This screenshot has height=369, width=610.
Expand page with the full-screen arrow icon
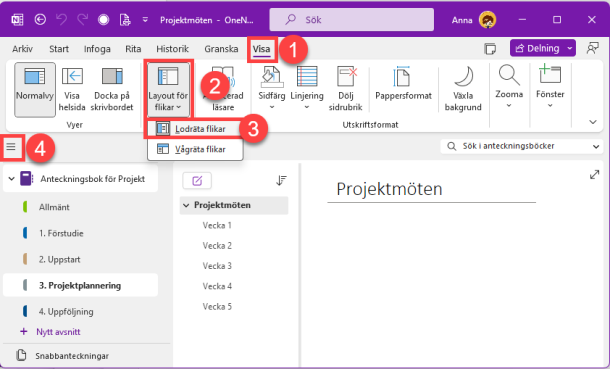[594, 175]
